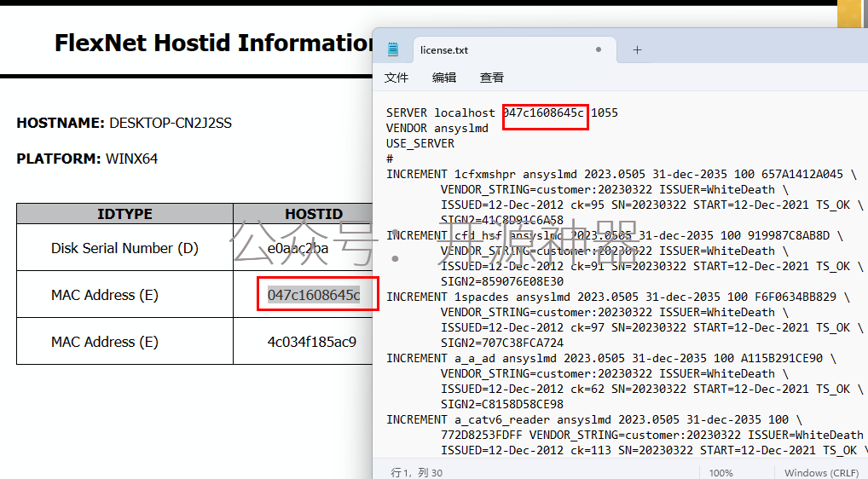Click the INCREMENT 1spacdes line
Viewport: 868px width, 479px height.
(x=618, y=297)
